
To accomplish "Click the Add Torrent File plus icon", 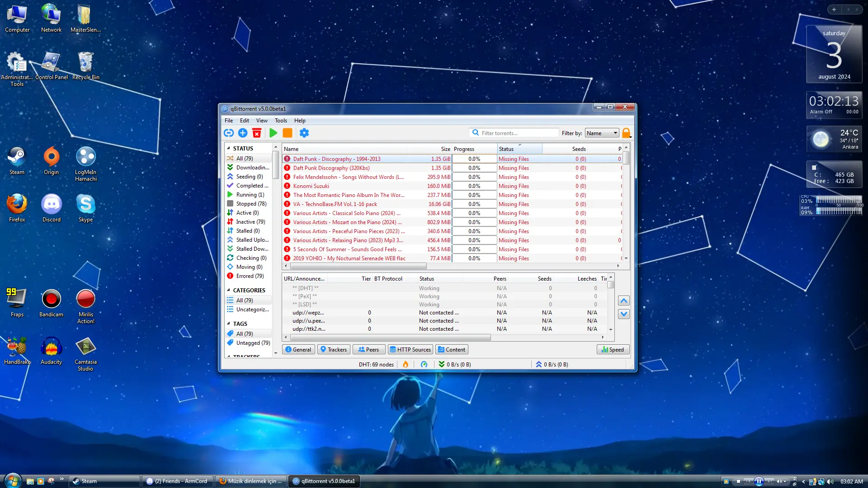I will 243,133.
